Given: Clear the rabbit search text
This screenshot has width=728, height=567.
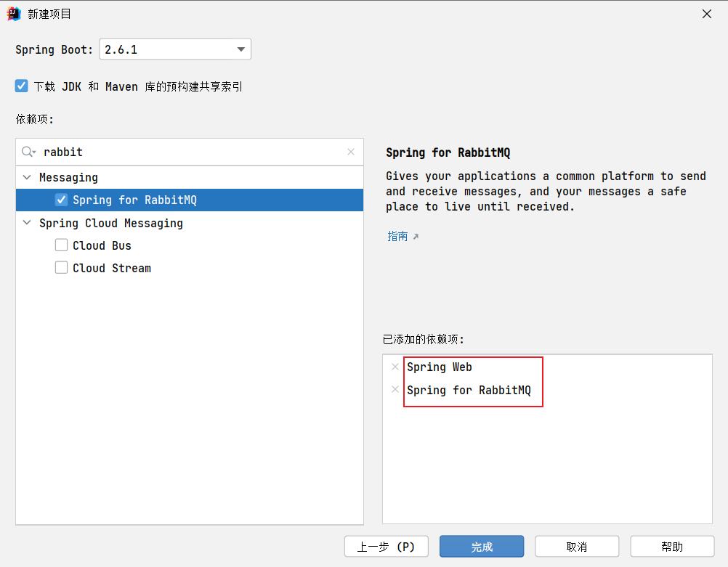Looking at the screenshot, I should coord(351,152).
